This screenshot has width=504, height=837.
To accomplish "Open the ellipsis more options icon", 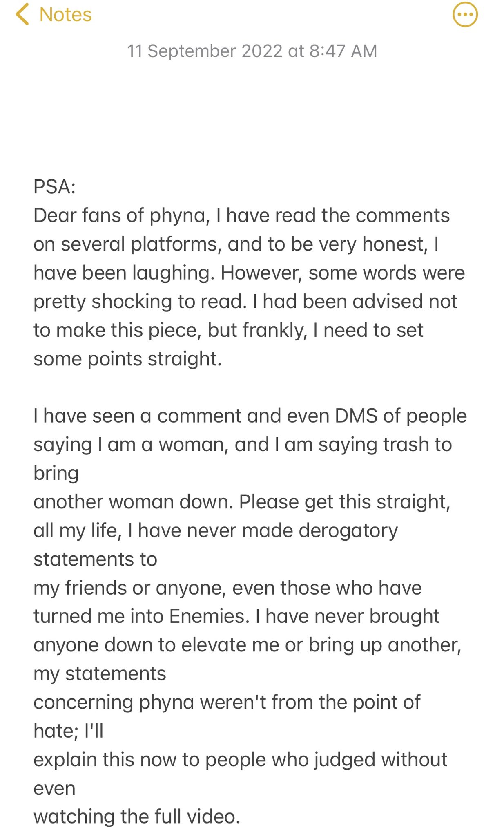I will [465, 15].
